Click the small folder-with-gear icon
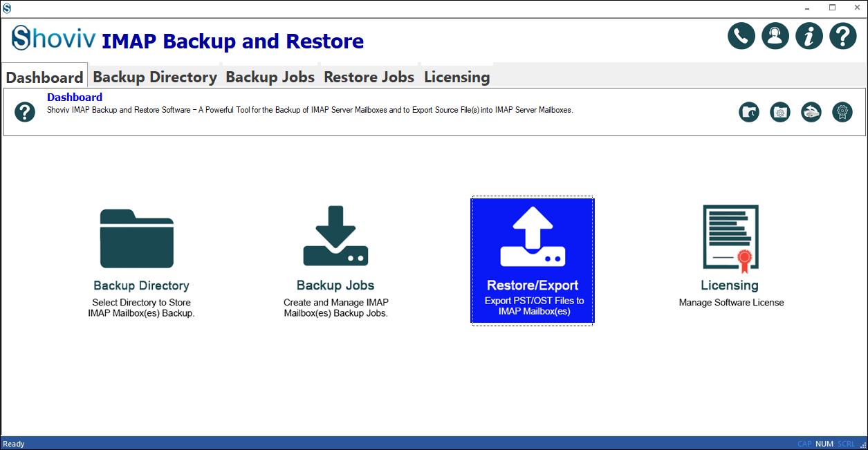This screenshot has width=868, height=450. tap(780, 111)
